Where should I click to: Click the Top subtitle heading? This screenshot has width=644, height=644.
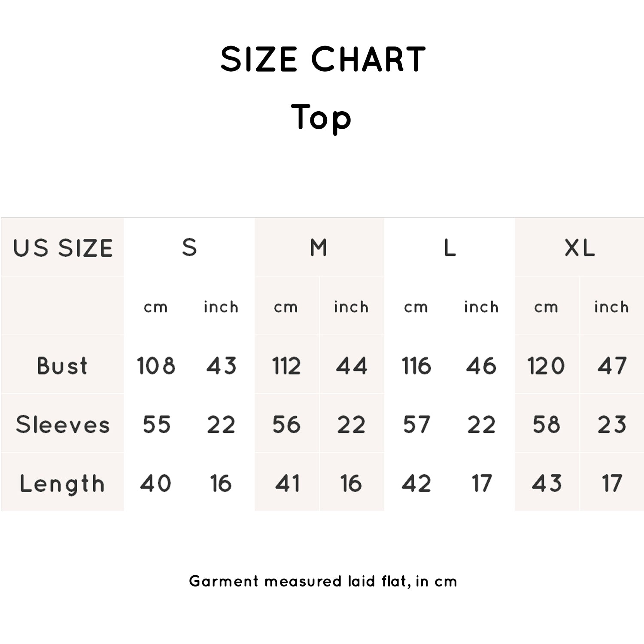click(321, 118)
